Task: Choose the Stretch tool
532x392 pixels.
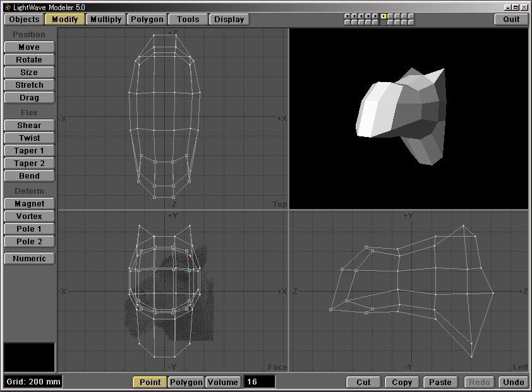Action: pos(29,85)
